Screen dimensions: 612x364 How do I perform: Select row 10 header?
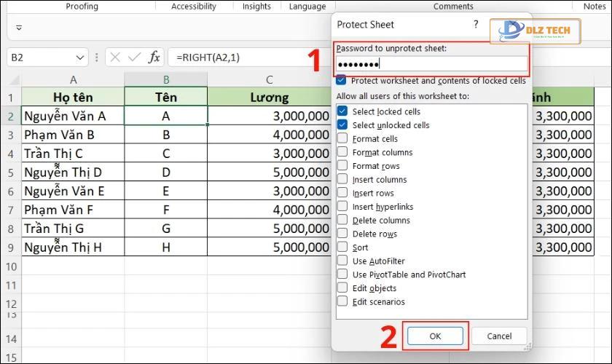pos(11,266)
